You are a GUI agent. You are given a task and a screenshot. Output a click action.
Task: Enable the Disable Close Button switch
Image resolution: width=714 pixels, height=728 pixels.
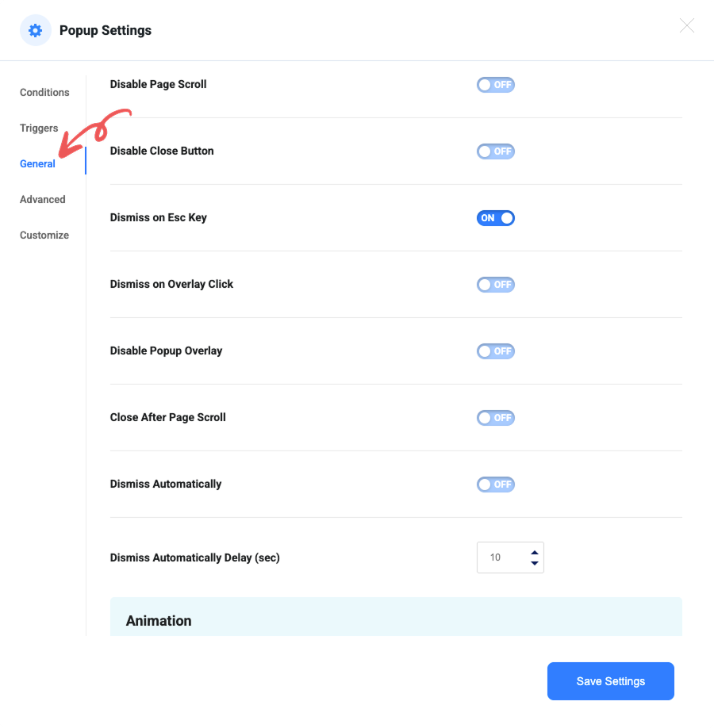(495, 151)
